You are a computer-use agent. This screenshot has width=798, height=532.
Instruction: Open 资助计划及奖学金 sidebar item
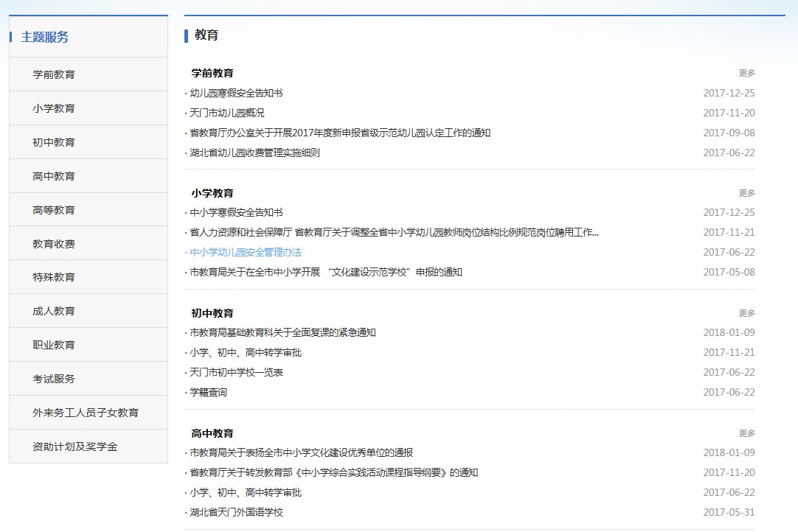coord(75,447)
